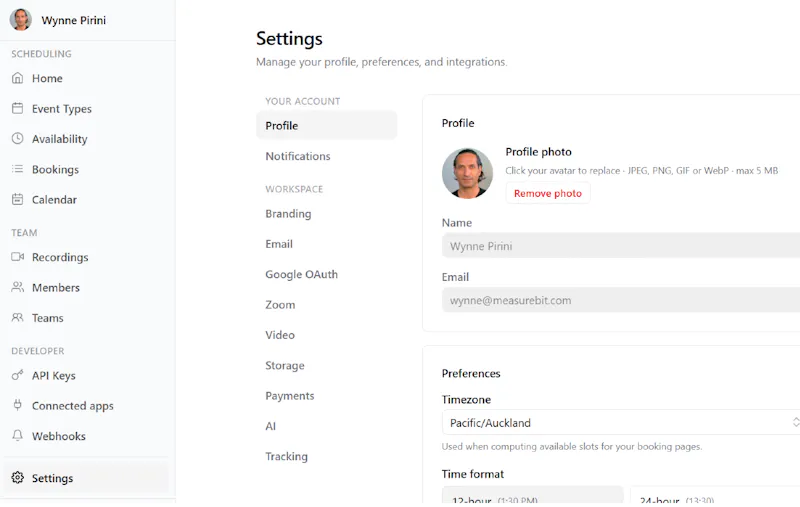Screen dimensions: 800x507
Task: Click the Bookings list icon
Action: pos(17,169)
